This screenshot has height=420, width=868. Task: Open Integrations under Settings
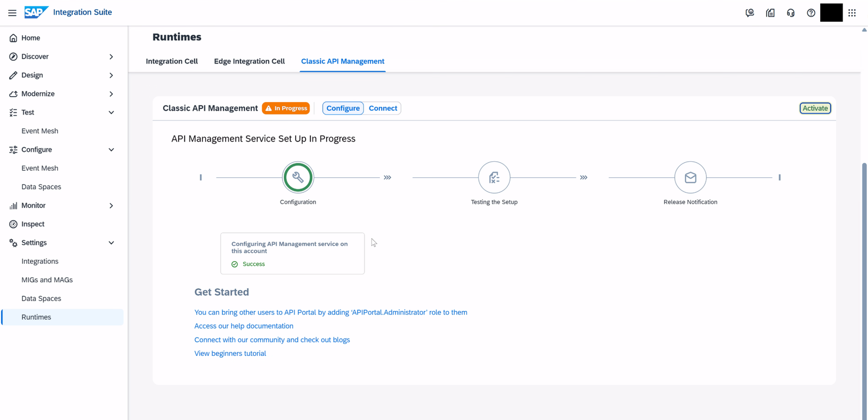click(x=40, y=262)
